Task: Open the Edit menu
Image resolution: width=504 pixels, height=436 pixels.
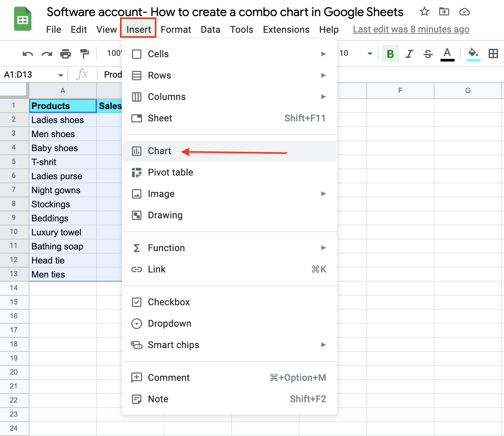Action: point(79,29)
